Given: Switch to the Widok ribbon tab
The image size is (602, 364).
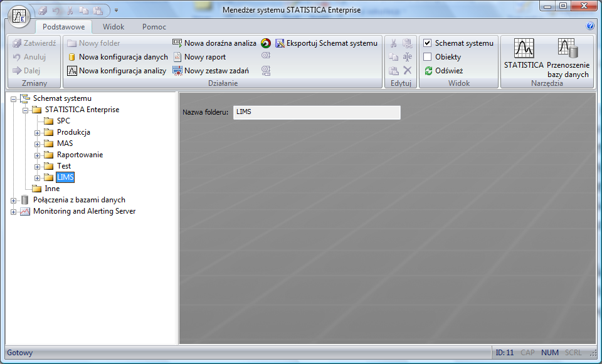Looking at the screenshot, I should point(114,27).
